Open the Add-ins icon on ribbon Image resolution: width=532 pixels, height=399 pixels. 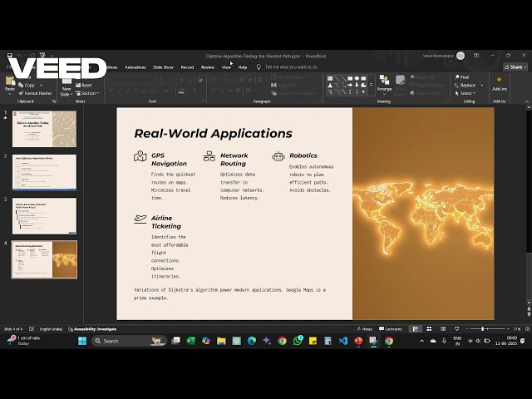[x=499, y=84]
